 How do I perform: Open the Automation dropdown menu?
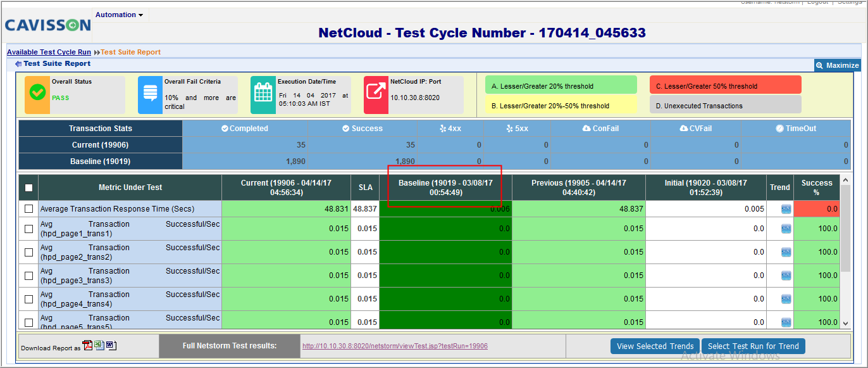(x=119, y=15)
